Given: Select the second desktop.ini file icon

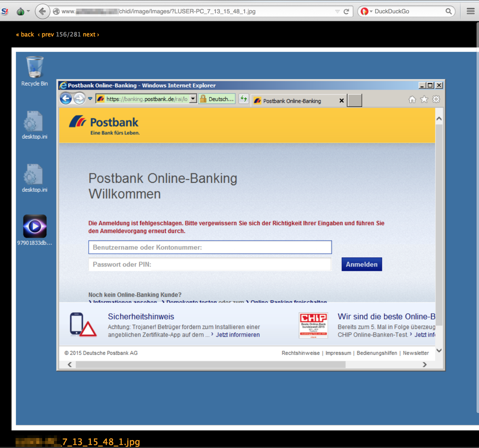Looking at the screenshot, I should pyautogui.click(x=35, y=178).
